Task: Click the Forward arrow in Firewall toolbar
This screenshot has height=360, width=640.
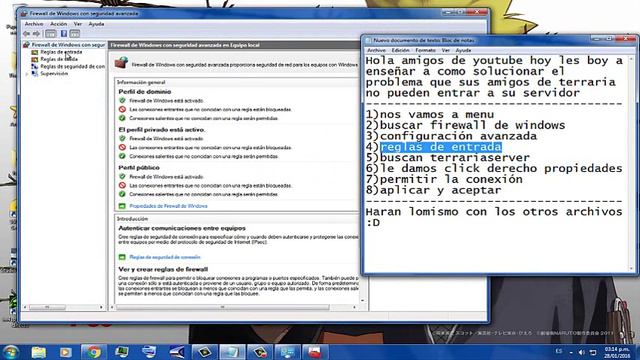Action: (x=36, y=34)
